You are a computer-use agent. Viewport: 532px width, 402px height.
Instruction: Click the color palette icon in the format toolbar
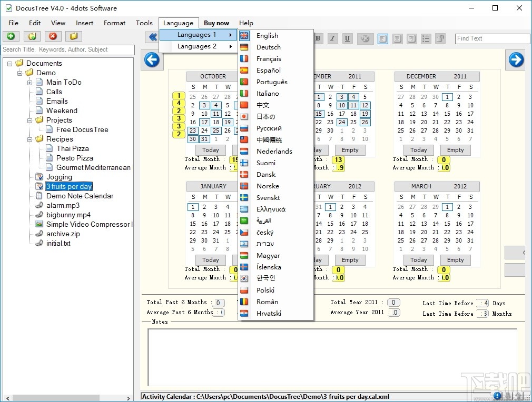click(x=365, y=38)
